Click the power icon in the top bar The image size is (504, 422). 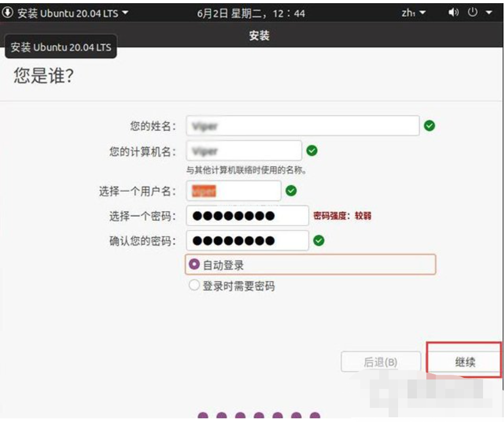pos(473,13)
